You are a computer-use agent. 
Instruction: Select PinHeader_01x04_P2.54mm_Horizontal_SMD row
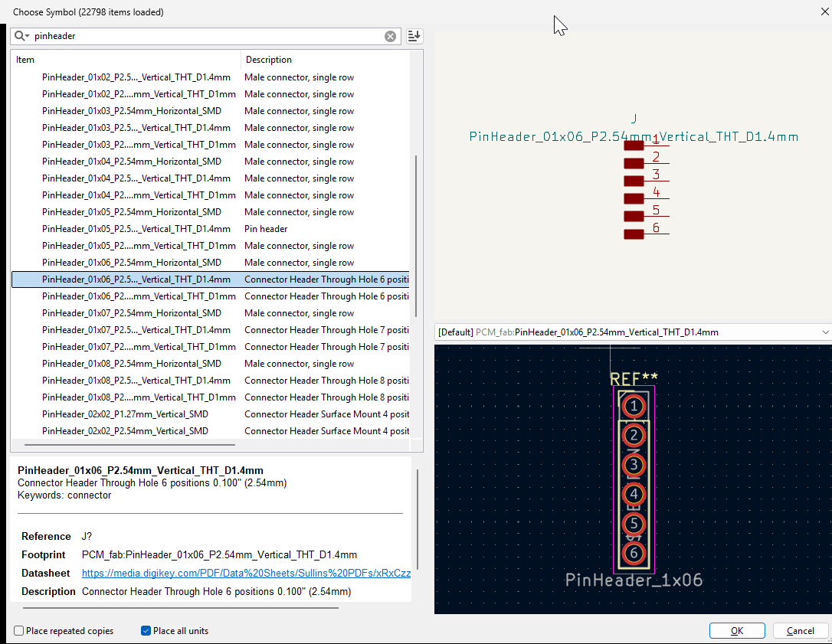tap(210, 162)
